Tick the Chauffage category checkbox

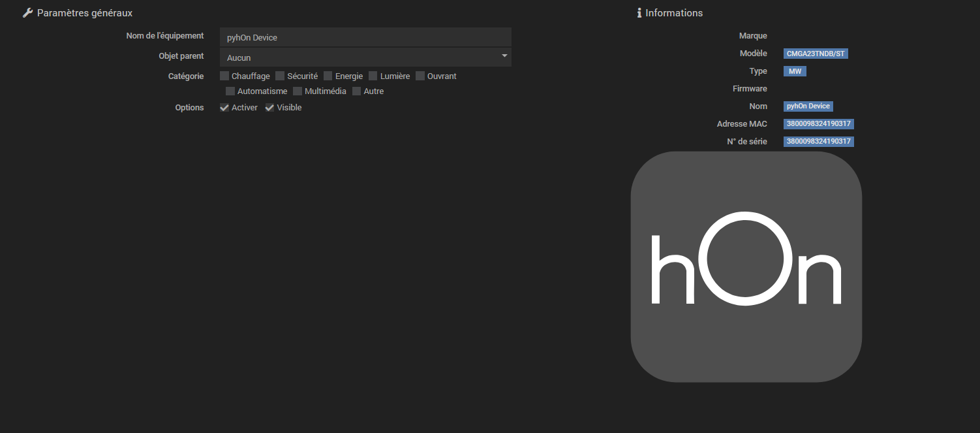click(224, 76)
